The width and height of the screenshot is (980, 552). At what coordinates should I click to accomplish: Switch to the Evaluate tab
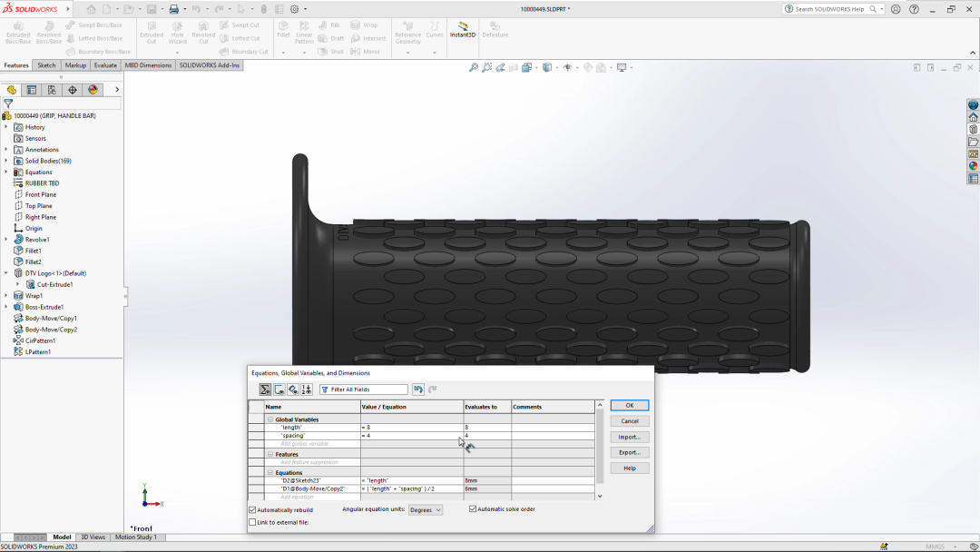104,64
